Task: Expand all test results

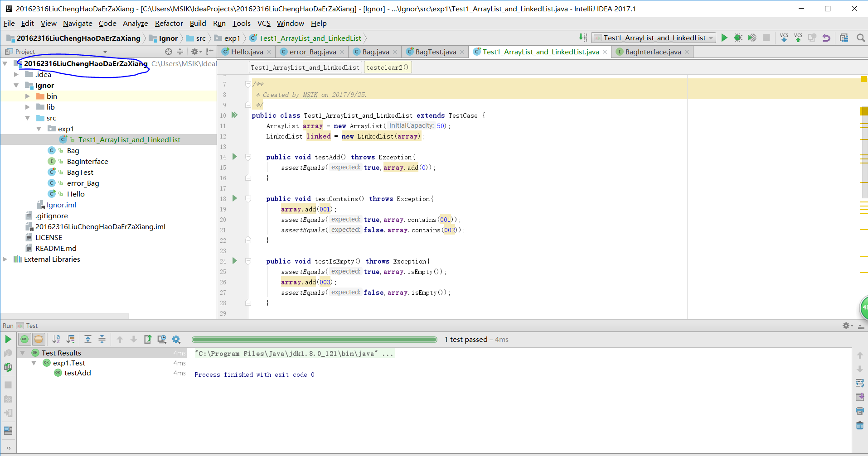Action: (88, 339)
